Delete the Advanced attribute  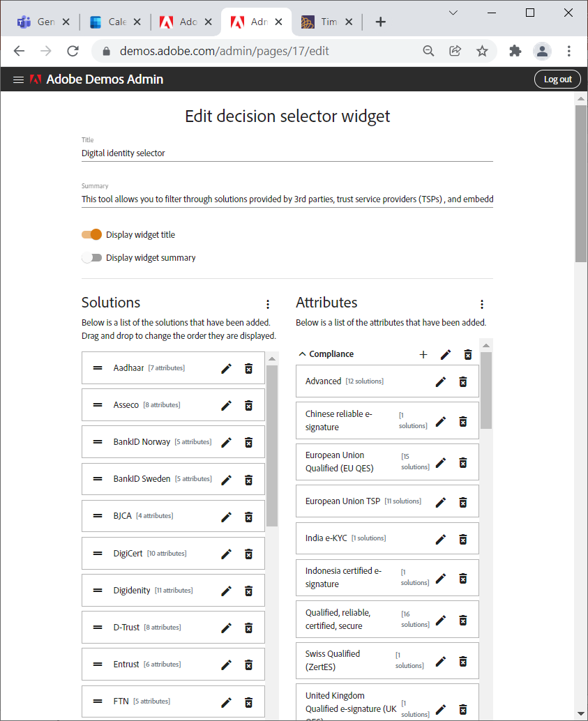(x=463, y=381)
